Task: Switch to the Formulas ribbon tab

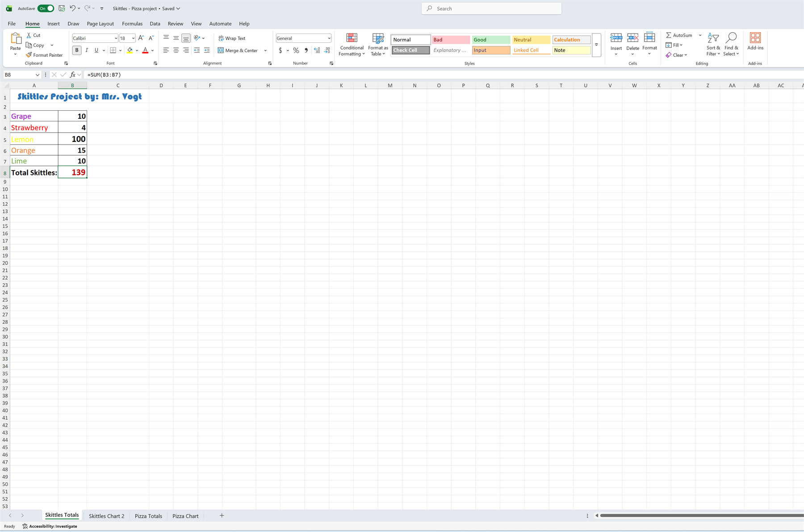Action: pyautogui.click(x=132, y=24)
